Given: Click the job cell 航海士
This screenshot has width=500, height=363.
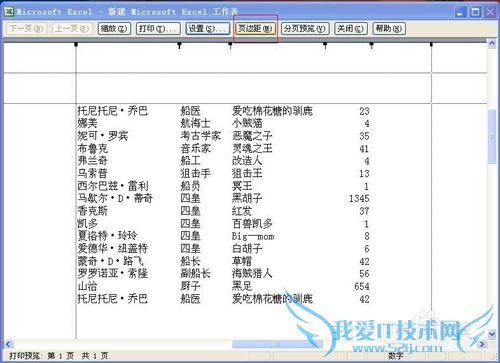Looking at the screenshot, I should point(195,123).
